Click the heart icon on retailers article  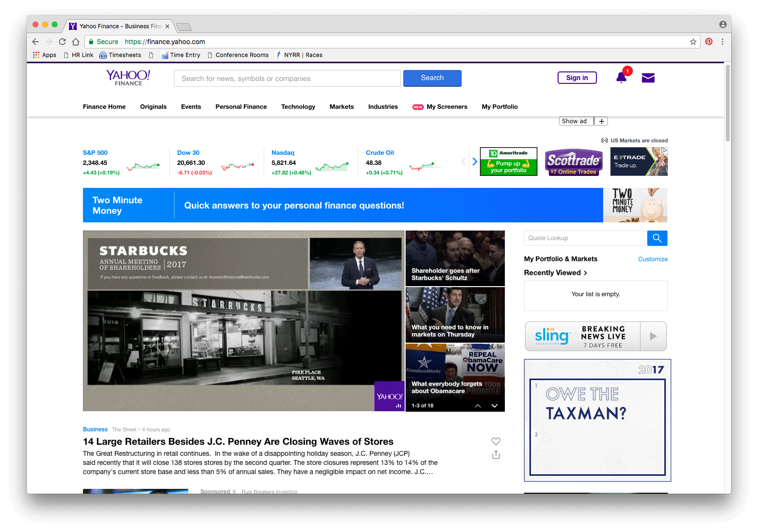point(496,441)
